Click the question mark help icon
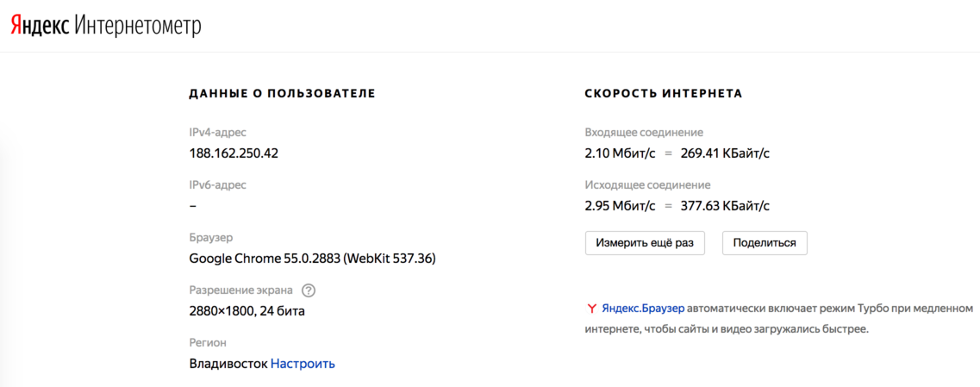This screenshot has height=387, width=980. (309, 290)
